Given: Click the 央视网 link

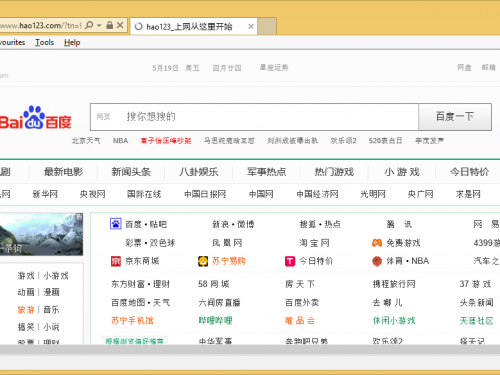Looking at the screenshot, I should [92, 194].
